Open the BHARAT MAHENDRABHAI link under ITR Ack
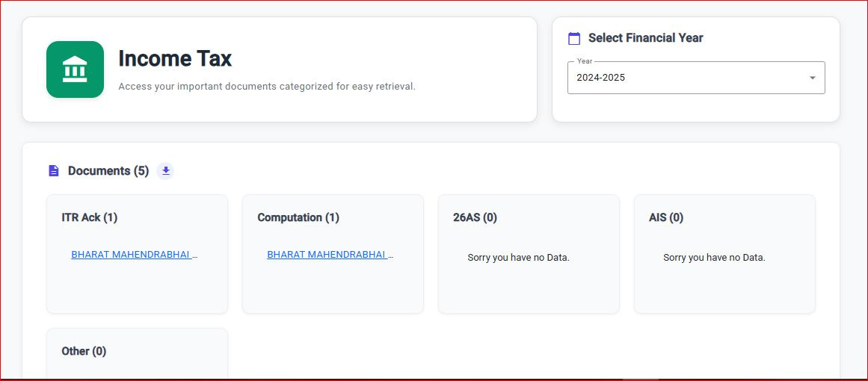The image size is (868, 381). point(135,255)
